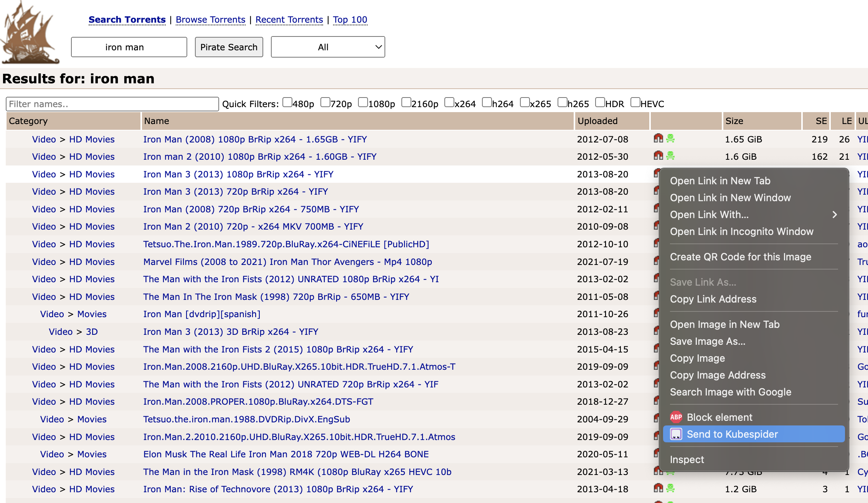Image resolution: width=868 pixels, height=503 pixels.
Task: Click the Filter names text field
Action: point(112,104)
